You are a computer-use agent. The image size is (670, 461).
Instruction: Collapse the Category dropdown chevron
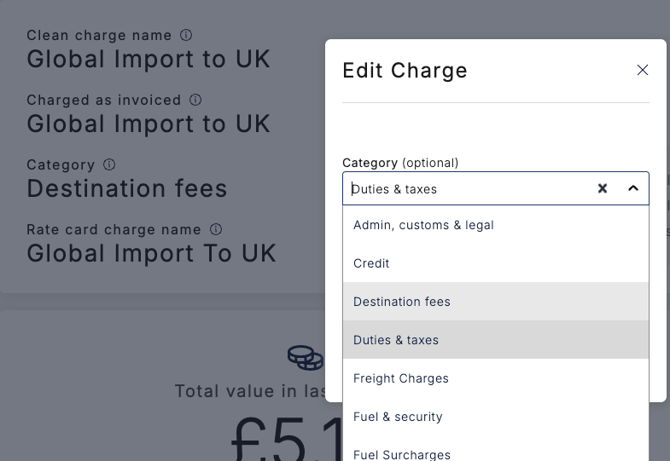click(633, 188)
